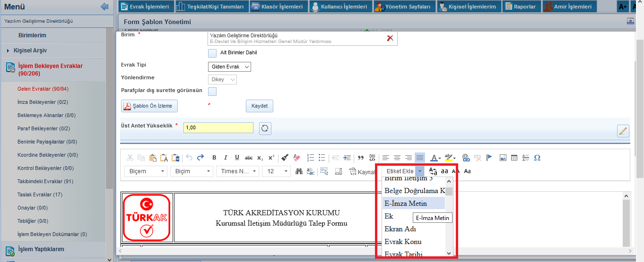Toggle Parafçılar dış surette görünsün checkbox
This screenshot has height=262, width=644.
tap(212, 91)
